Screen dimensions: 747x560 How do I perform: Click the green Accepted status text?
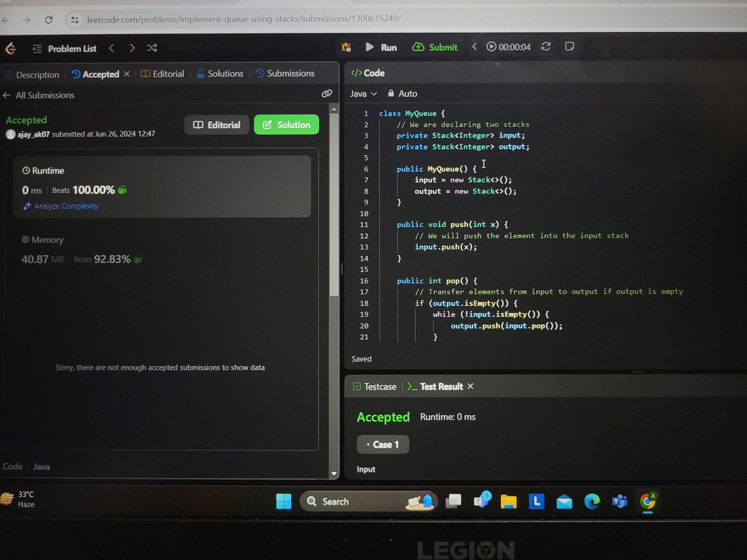click(x=26, y=120)
